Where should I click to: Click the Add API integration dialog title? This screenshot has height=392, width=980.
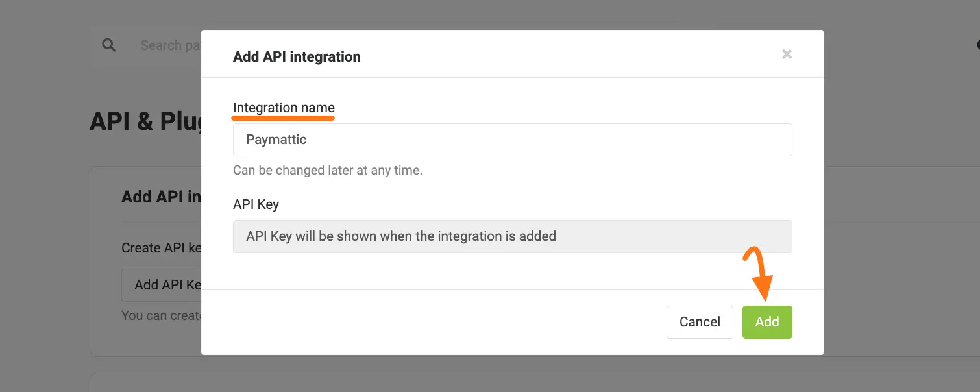point(296,56)
